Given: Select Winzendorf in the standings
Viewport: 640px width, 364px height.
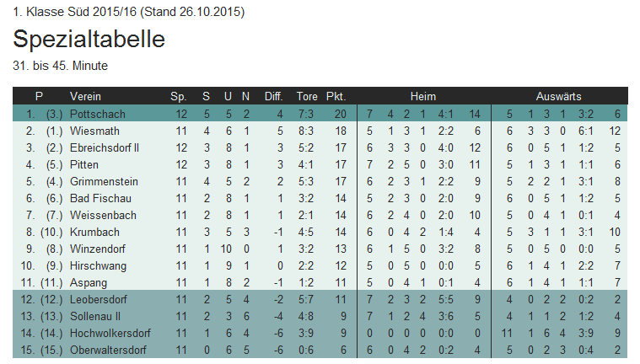Looking at the screenshot, I should 97,249.
